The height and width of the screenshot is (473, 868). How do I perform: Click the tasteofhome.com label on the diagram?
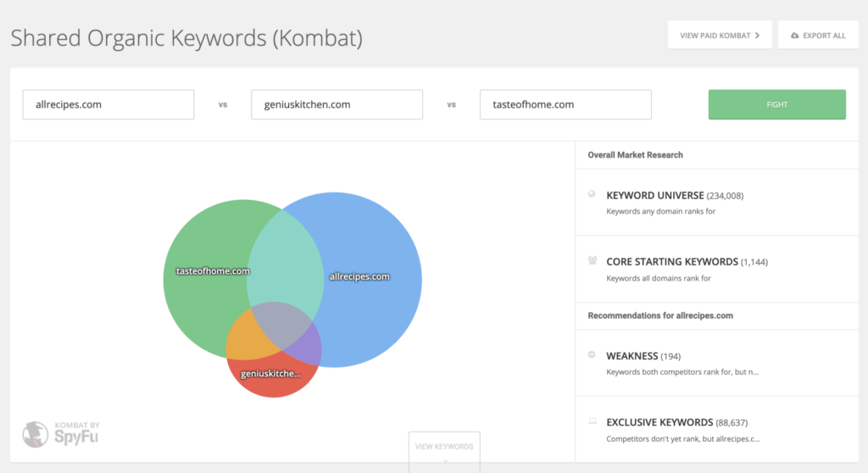(213, 271)
